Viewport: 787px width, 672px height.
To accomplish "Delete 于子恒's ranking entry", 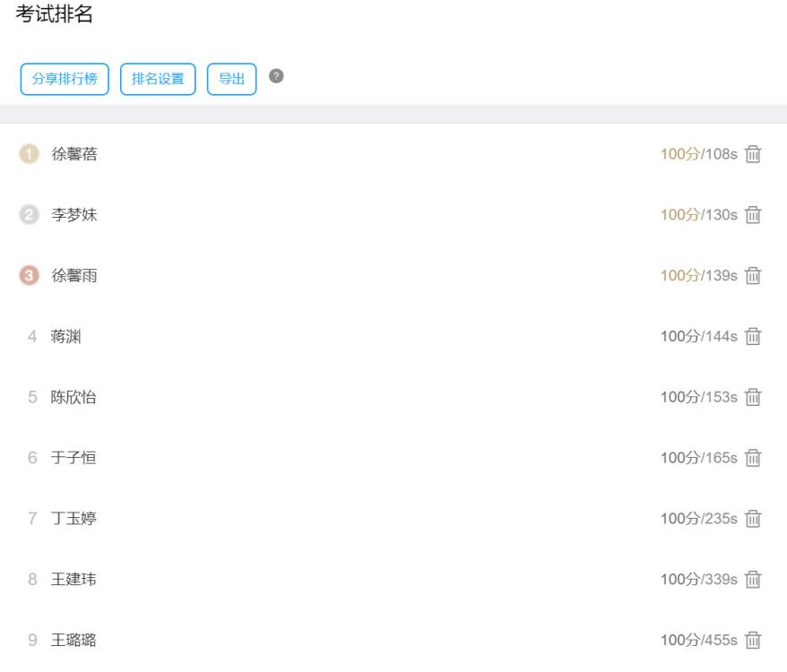I will coord(753,458).
